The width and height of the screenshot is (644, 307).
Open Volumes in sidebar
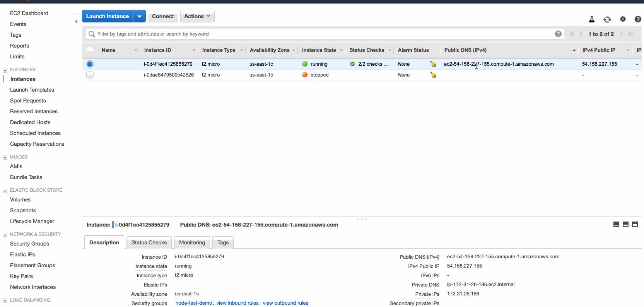click(20, 200)
